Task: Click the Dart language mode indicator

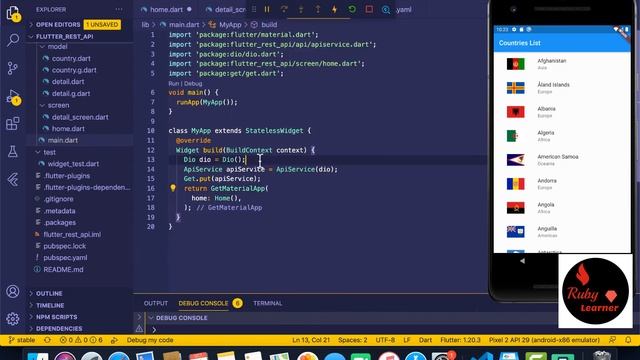Action: (425, 340)
